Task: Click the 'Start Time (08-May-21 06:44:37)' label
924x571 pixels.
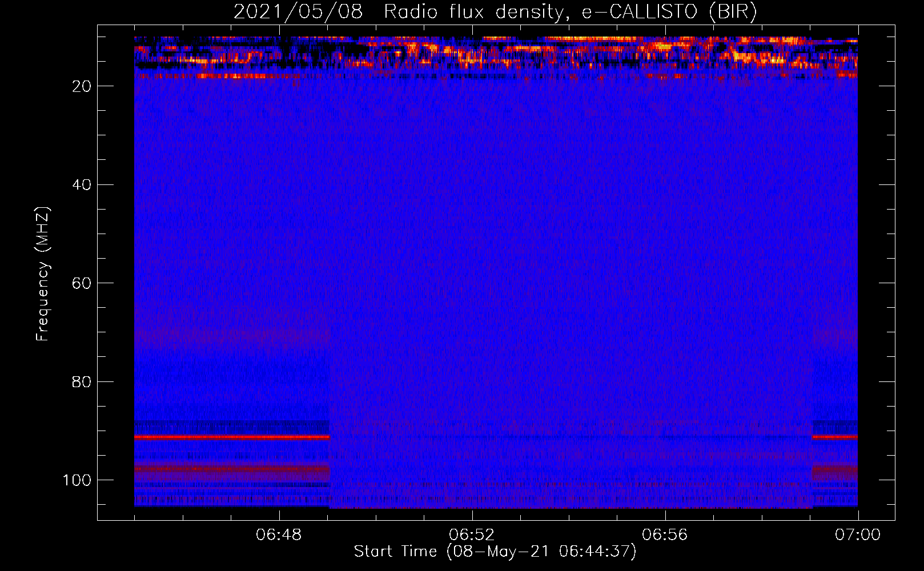Action: [495, 552]
